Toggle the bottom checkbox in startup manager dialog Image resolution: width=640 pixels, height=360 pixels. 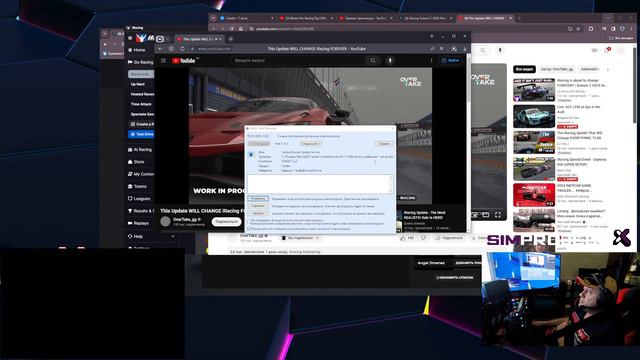pyautogui.click(x=249, y=229)
